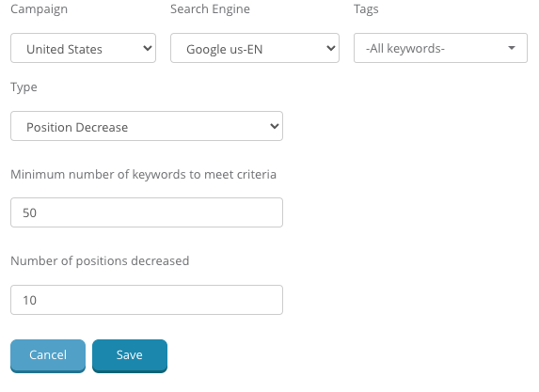Open the Campaign dropdown showing United States
The image size is (539, 392).
[x=83, y=48]
